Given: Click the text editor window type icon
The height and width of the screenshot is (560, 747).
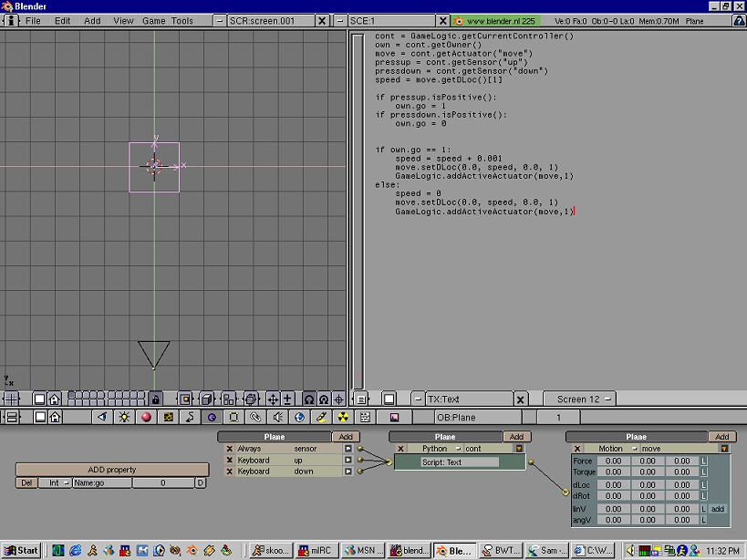Looking at the screenshot, I should pos(361,399).
